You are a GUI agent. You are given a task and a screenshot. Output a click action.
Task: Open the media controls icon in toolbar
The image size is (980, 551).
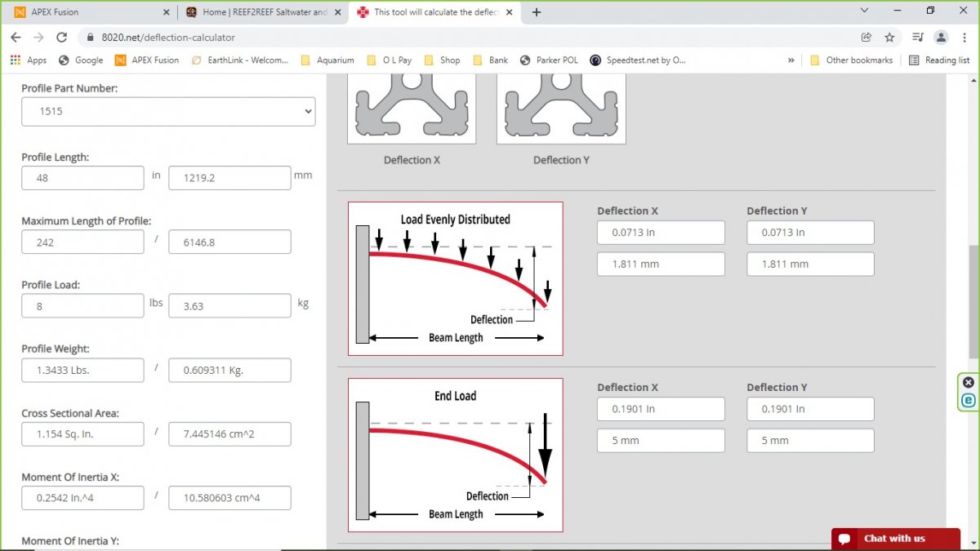click(918, 38)
